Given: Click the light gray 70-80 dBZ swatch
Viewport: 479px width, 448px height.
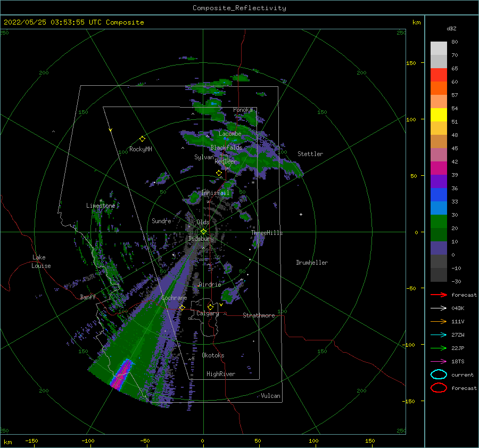Looking at the screenshot, I should 439,48.
